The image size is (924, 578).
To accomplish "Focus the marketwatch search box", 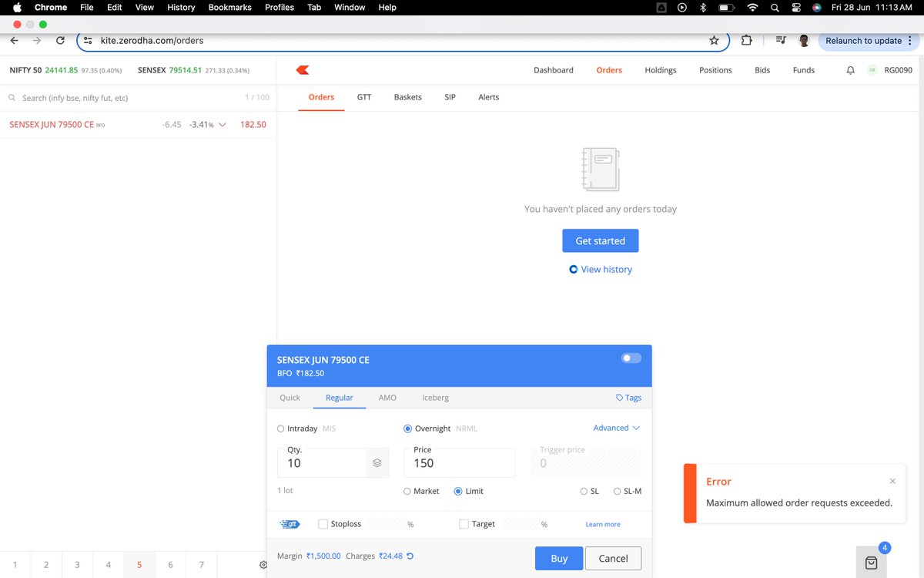I will (x=123, y=98).
